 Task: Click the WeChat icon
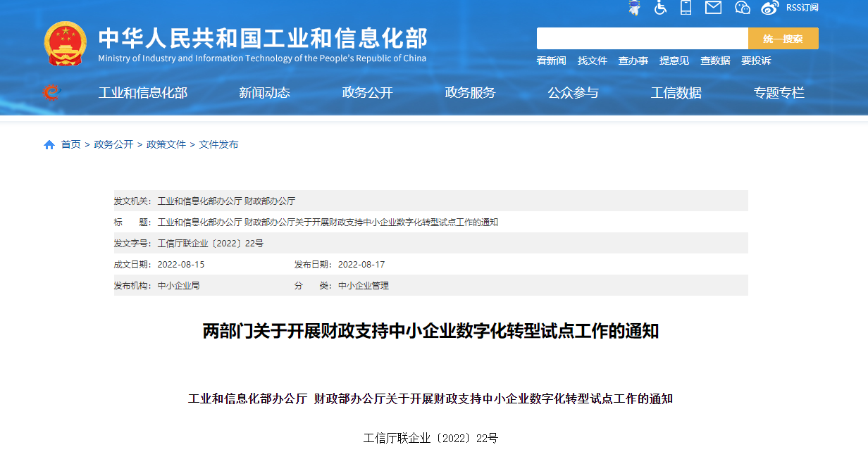(x=742, y=8)
